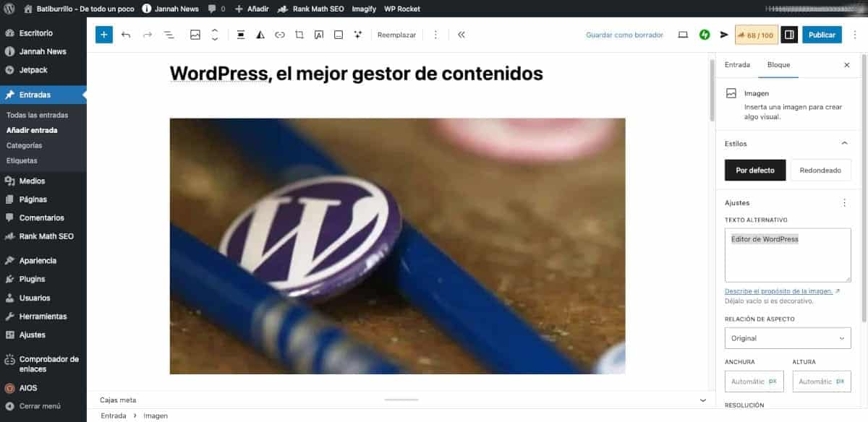Open Todas las entradas
Image resolution: width=868 pixels, height=422 pixels.
pyautogui.click(x=37, y=115)
